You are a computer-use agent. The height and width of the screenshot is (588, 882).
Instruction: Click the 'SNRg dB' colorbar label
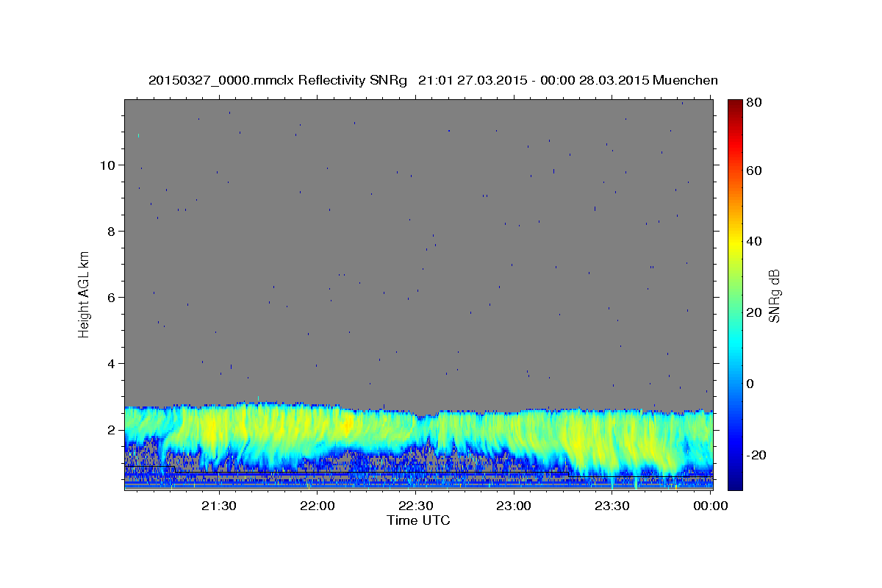(775, 295)
